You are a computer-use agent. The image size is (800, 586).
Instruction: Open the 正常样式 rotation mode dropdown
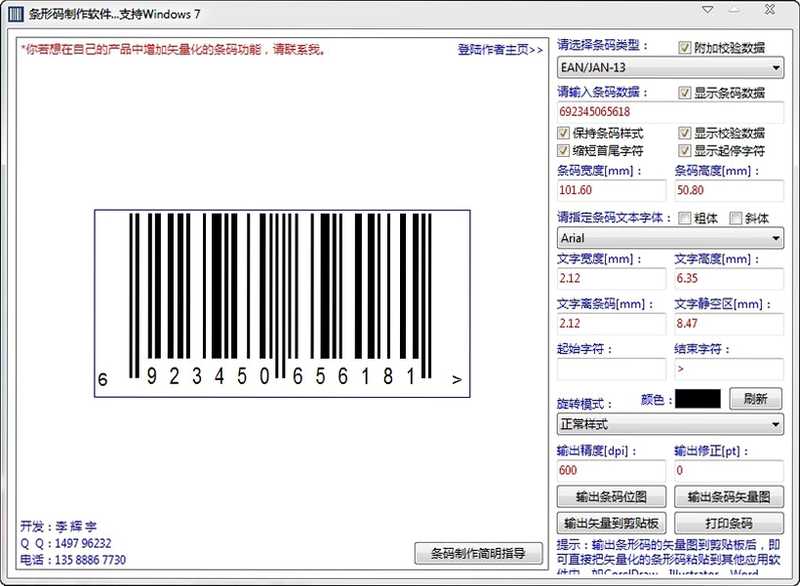pyautogui.click(x=670, y=424)
